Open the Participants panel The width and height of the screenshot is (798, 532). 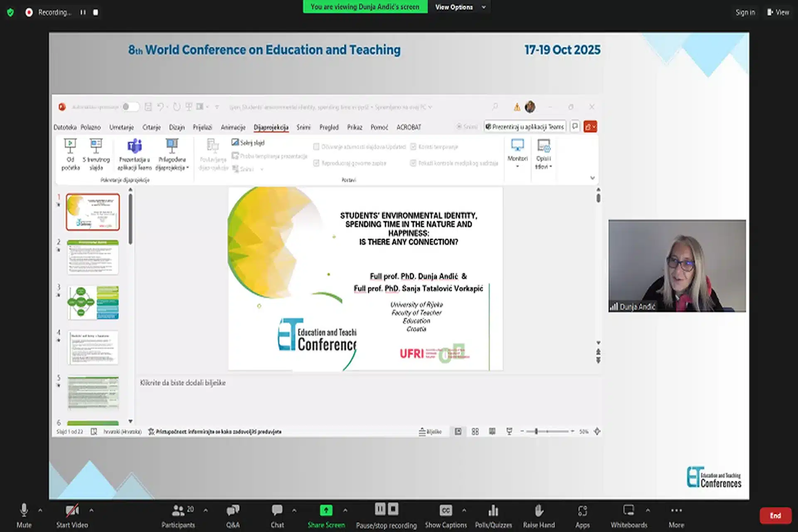[178, 510]
